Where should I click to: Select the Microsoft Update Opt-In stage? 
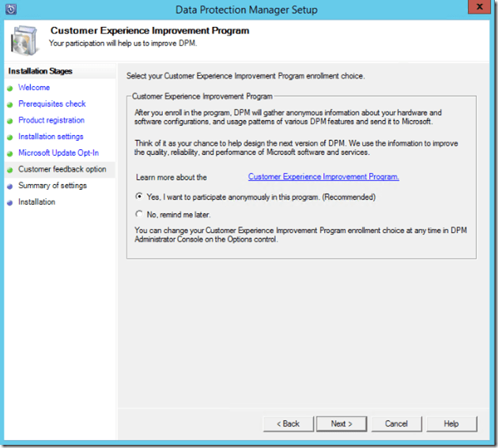(58, 153)
